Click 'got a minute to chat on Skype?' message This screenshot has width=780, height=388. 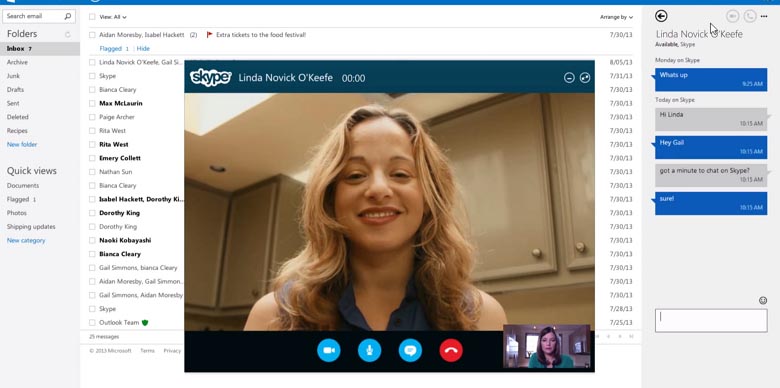pyautogui.click(x=711, y=175)
